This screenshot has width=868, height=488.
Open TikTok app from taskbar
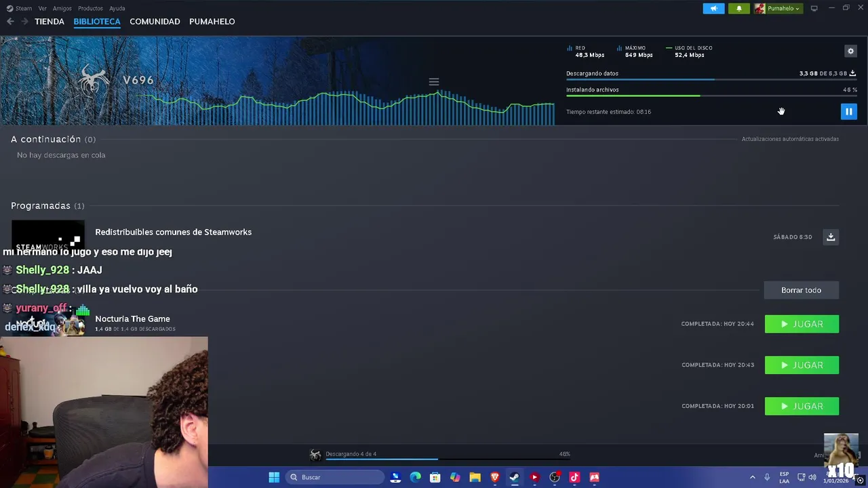pyautogui.click(x=574, y=477)
